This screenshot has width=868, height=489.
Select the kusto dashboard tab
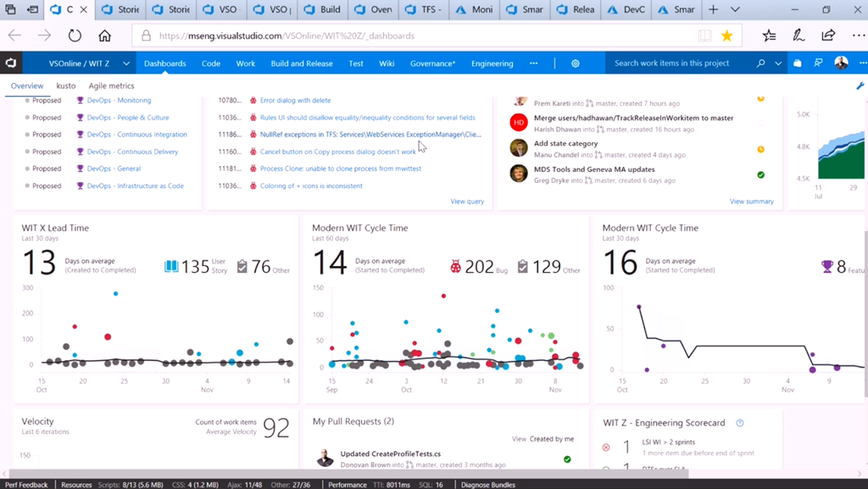click(x=66, y=86)
